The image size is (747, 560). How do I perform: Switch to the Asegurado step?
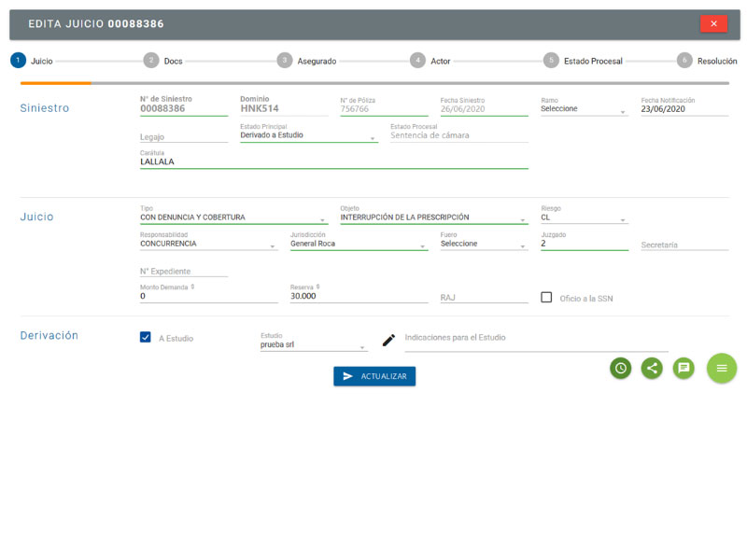tap(306, 61)
